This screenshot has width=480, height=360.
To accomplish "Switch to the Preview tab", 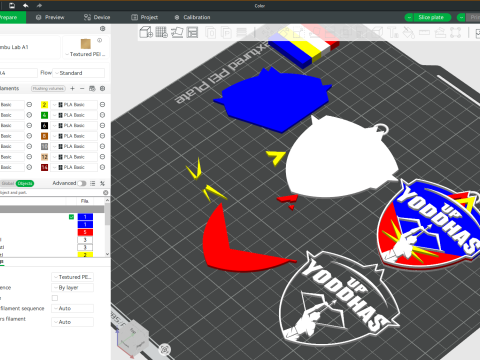I will coord(50,17).
